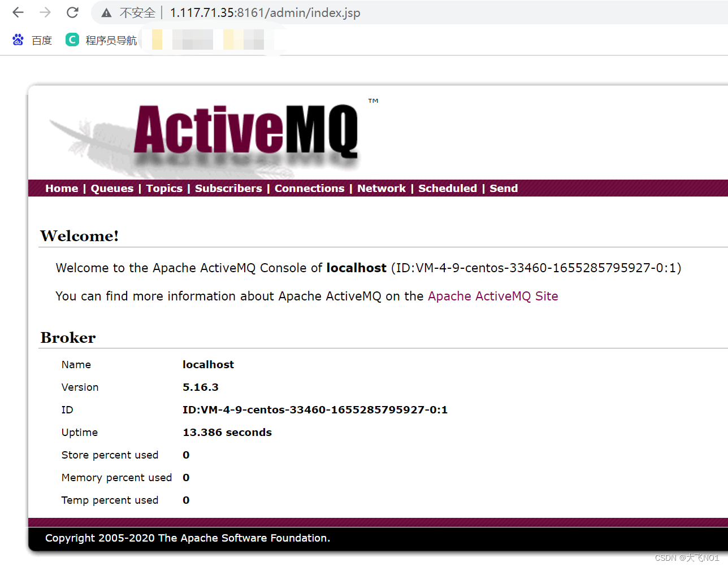Viewport: 728px width, 567px height.
Task: Click the Baidu paw icon on bookmarks bar
Action: (18, 40)
